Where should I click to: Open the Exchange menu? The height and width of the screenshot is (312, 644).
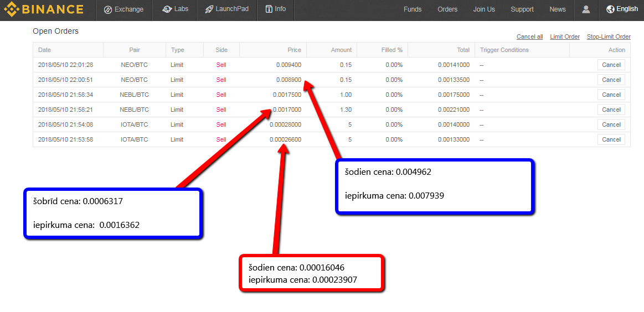tap(123, 9)
